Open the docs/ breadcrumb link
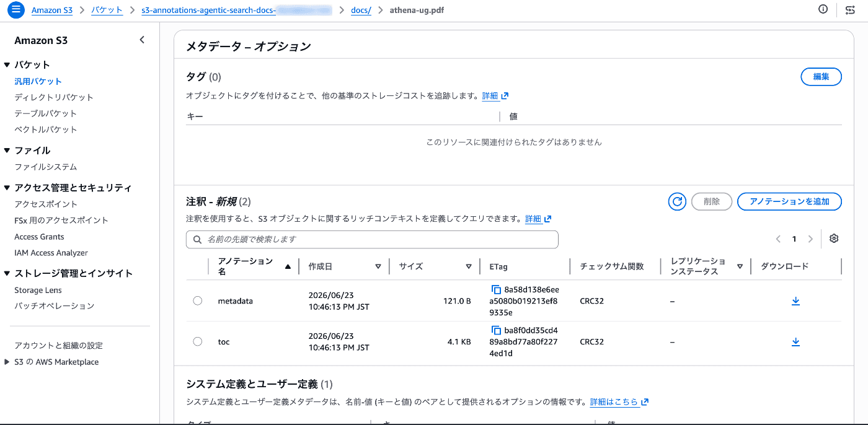The height and width of the screenshot is (425, 868). [361, 11]
